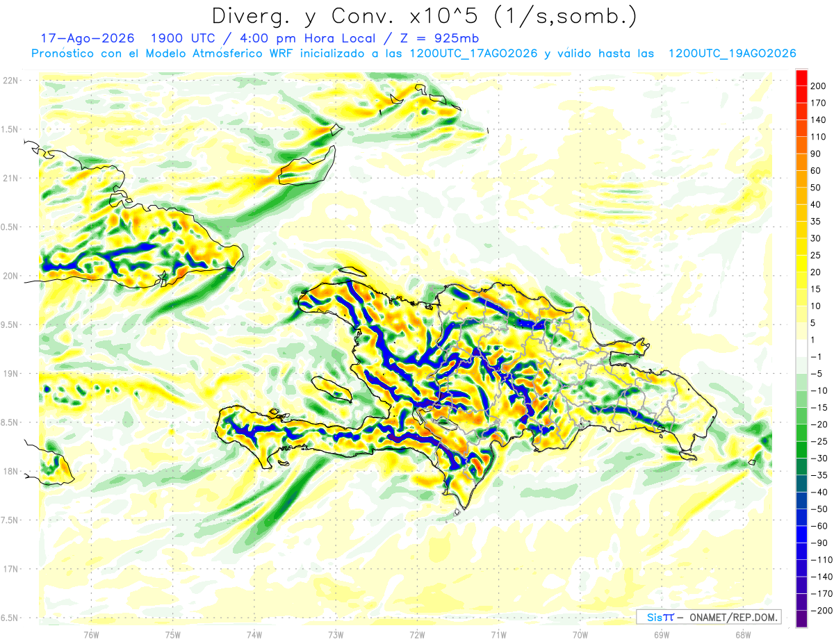Image resolution: width=834 pixels, height=644 pixels.
Task: Click the positive '90' value on the color scale
Action: (x=817, y=154)
